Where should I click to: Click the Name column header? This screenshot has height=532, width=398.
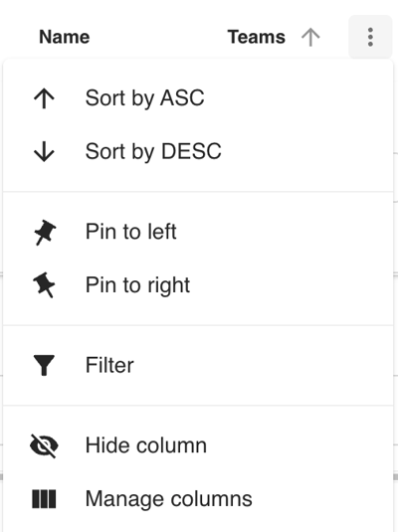(65, 37)
